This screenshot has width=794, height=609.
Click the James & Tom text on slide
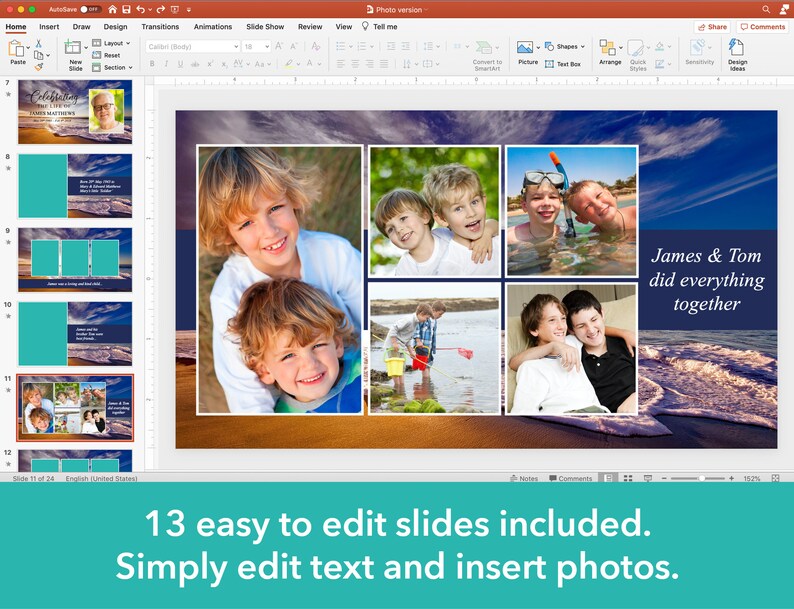coord(706,279)
